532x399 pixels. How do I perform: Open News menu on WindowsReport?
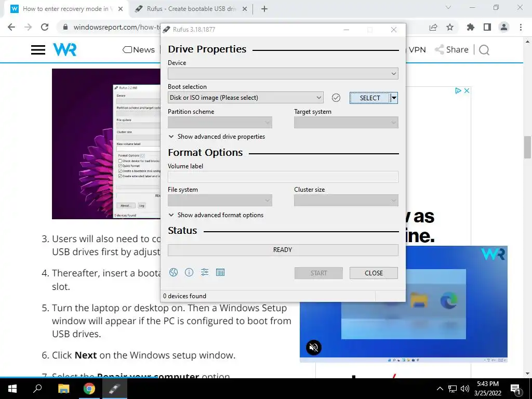139,50
